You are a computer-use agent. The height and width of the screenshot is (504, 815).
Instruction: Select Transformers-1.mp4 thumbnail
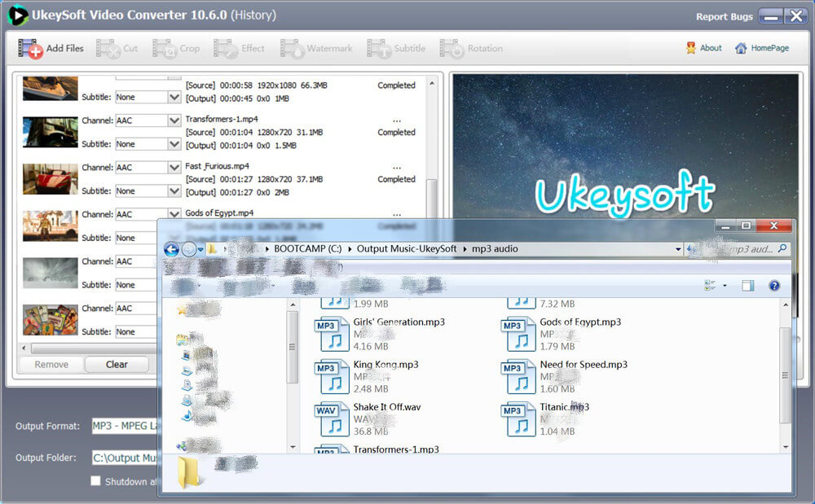point(51,132)
